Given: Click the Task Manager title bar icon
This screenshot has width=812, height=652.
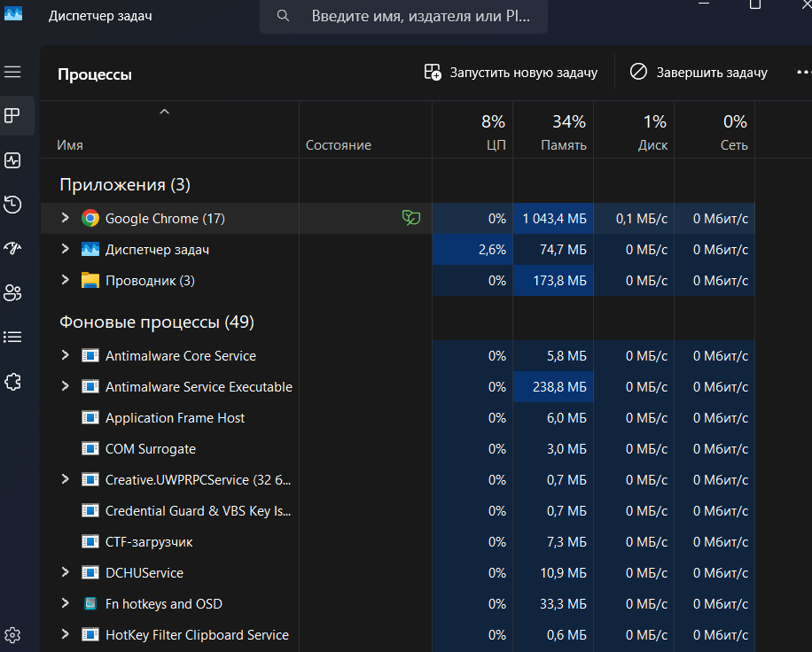Looking at the screenshot, I should [13, 13].
